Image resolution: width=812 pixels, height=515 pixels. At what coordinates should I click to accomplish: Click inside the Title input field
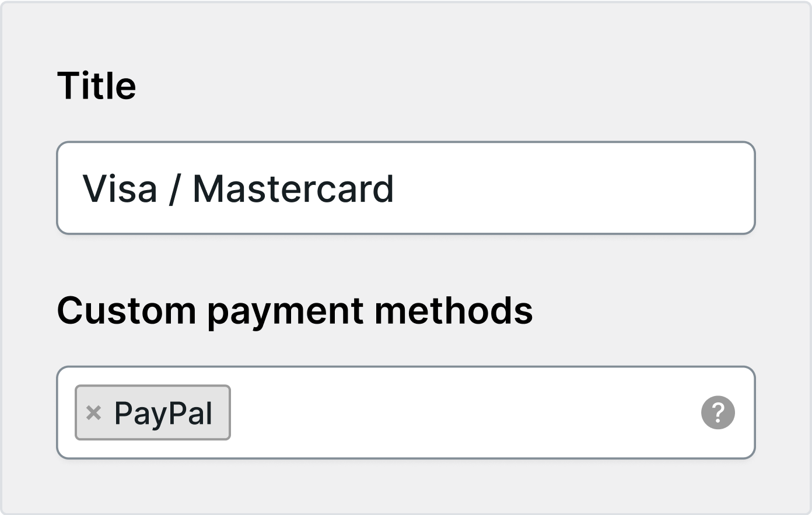pos(525,188)
